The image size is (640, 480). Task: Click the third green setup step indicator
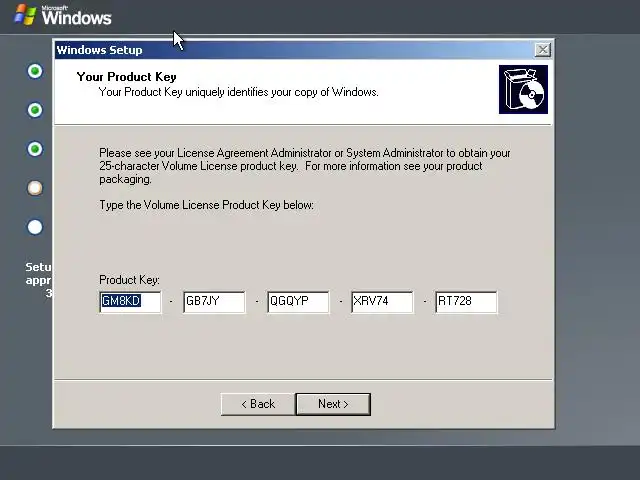[35, 149]
